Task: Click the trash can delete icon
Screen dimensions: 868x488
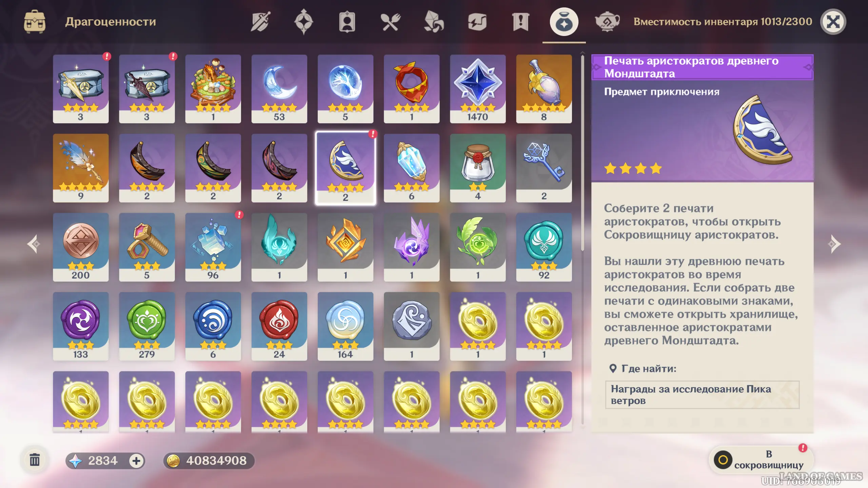Action: [x=35, y=460]
